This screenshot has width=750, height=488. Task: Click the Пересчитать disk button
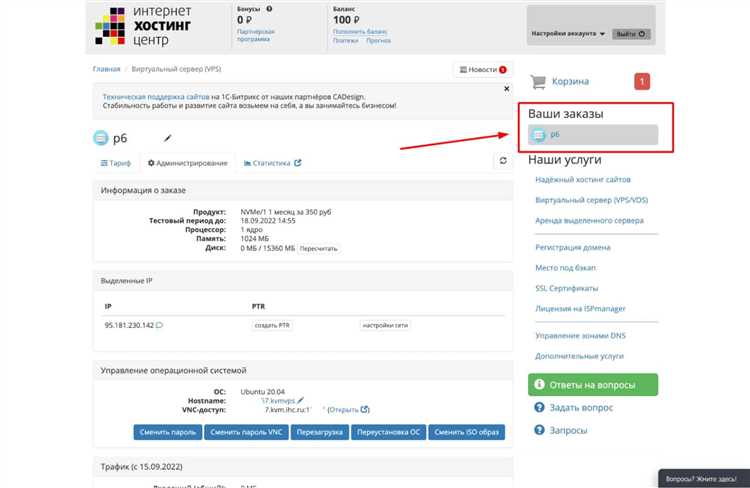point(319,248)
